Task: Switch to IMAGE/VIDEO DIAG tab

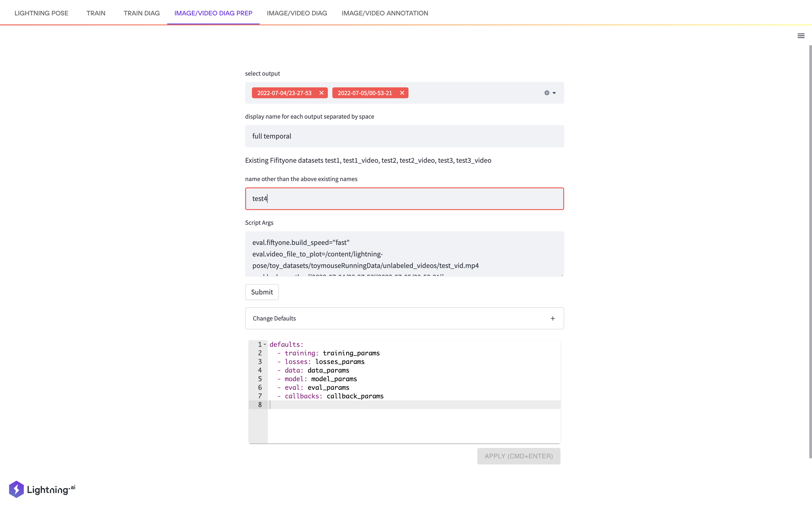Action: 297,13
